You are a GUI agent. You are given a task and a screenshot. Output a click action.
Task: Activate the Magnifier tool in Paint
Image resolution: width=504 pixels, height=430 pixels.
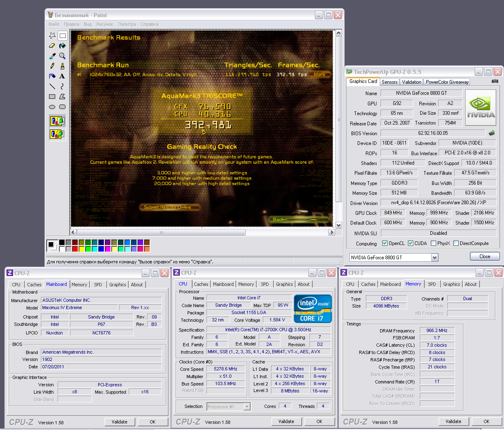click(x=62, y=56)
